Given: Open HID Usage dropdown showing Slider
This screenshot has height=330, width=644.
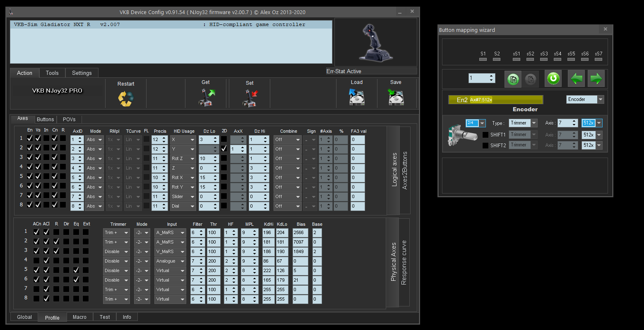Looking at the screenshot, I should point(183,197).
